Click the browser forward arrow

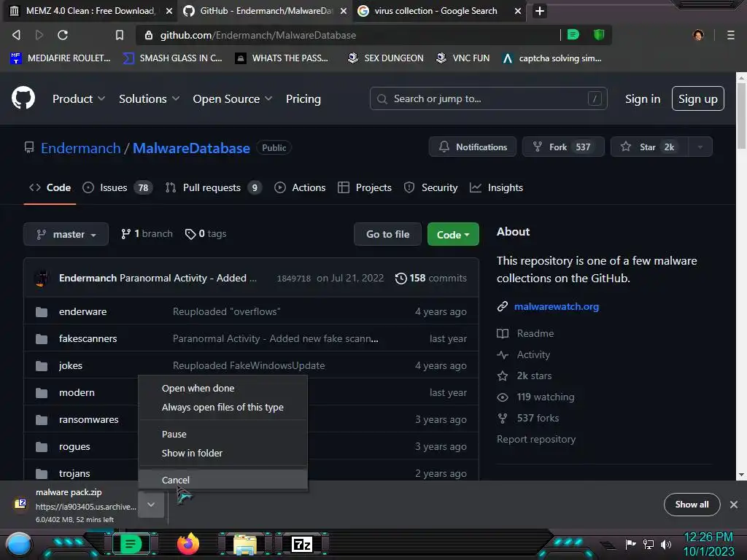(x=39, y=35)
